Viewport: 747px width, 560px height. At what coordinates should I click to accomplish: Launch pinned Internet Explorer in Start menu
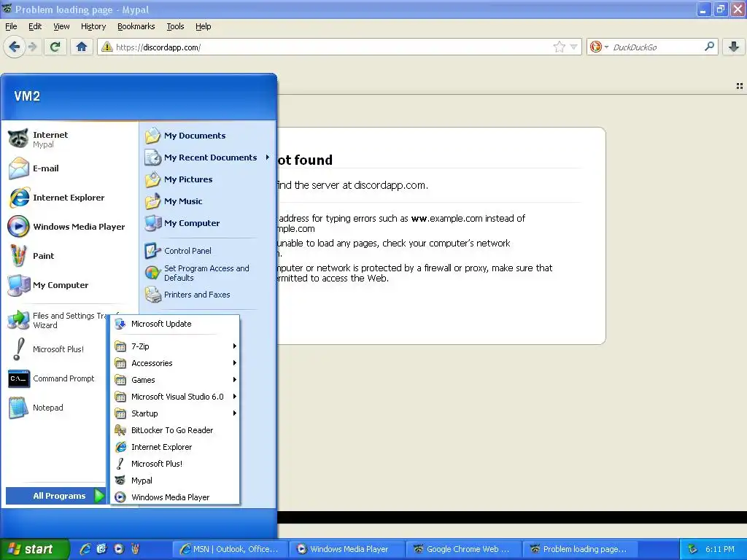[x=71, y=198]
